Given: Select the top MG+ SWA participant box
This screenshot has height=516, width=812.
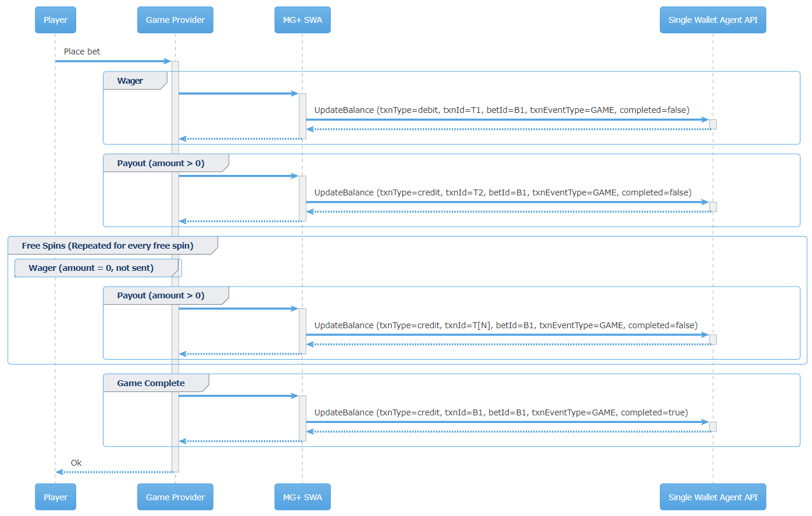Looking at the screenshot, I should (x=302, y=20).
